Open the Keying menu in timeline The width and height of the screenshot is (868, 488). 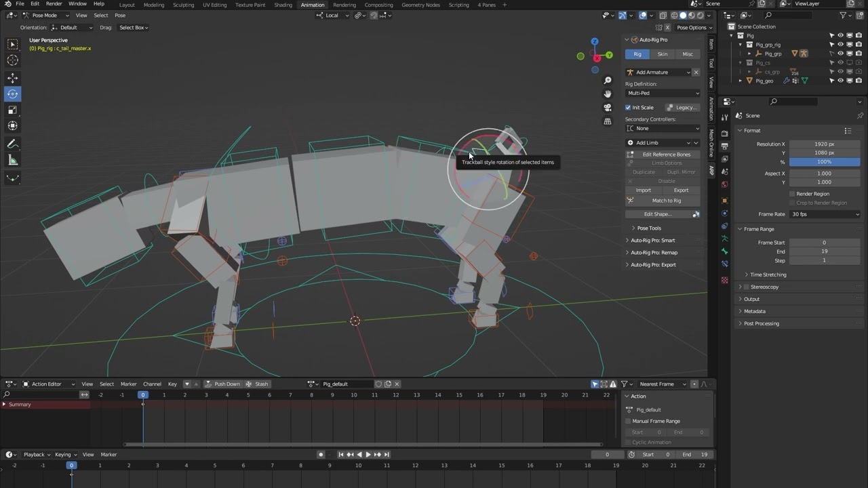(65, 455)
